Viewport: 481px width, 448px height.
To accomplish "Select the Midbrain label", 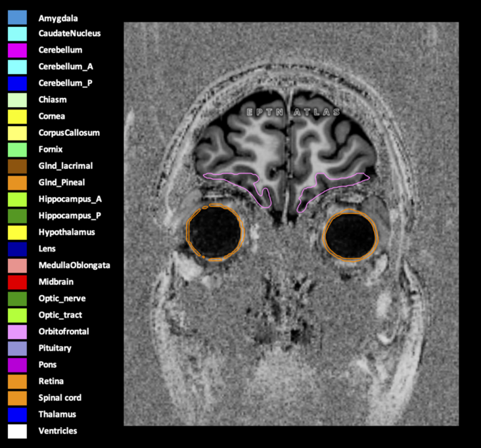I will tap(56, 282).
